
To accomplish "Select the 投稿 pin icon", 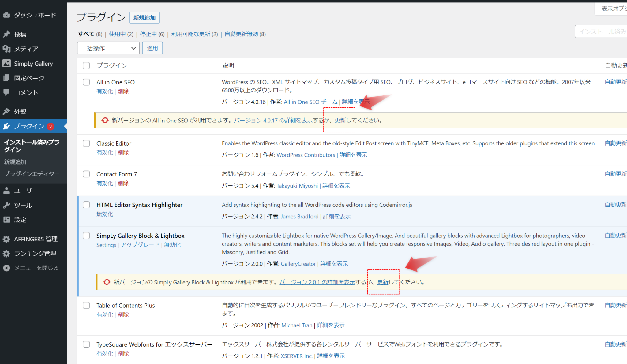I will pos(7,34).
